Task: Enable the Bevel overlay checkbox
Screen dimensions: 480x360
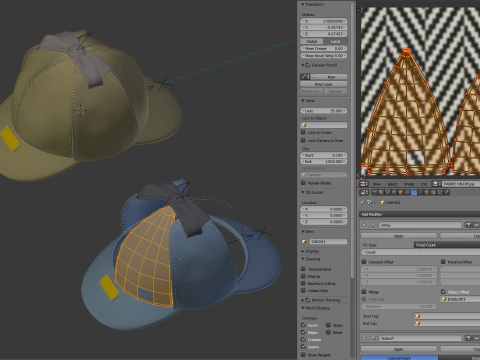Action: tap(328, 332)
